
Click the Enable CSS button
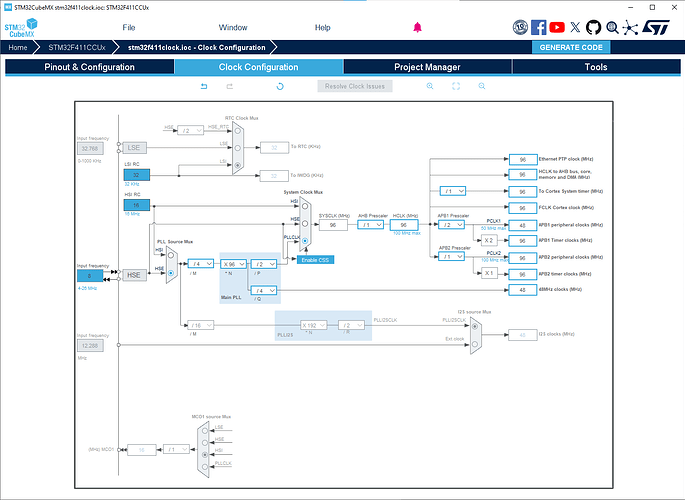coord(315,260)
